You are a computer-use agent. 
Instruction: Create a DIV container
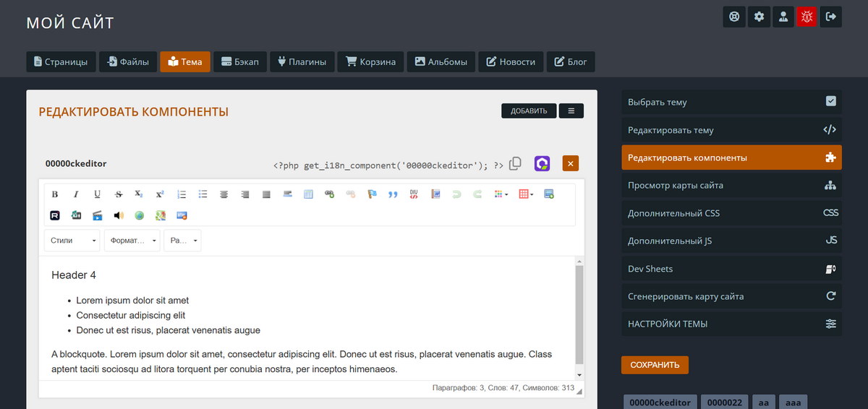[414, 194]
